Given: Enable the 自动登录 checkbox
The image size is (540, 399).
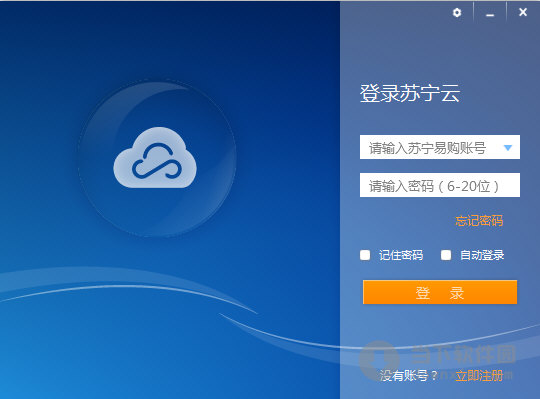Looking at the screenshot, I should coord(446,255).
